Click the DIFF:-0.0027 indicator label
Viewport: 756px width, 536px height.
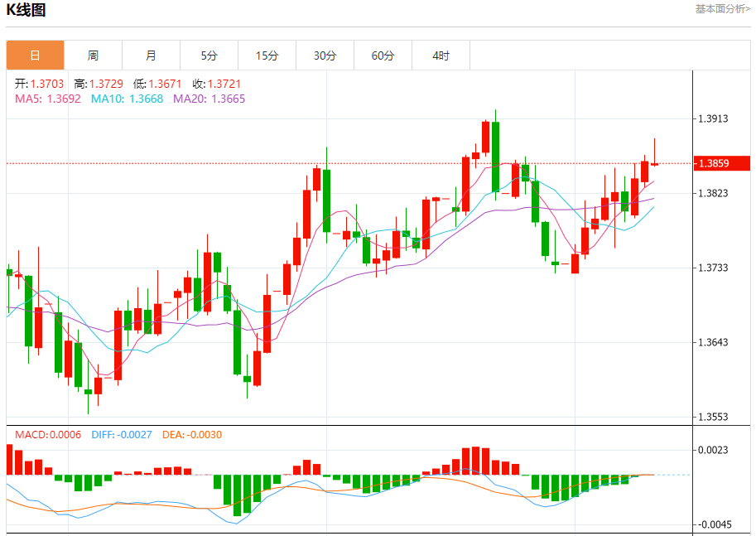(122, 435)
